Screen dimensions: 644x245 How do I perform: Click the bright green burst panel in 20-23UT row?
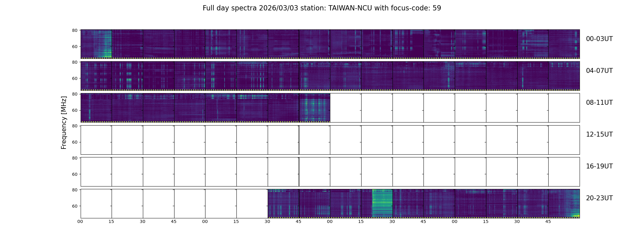tap(377, 203)
